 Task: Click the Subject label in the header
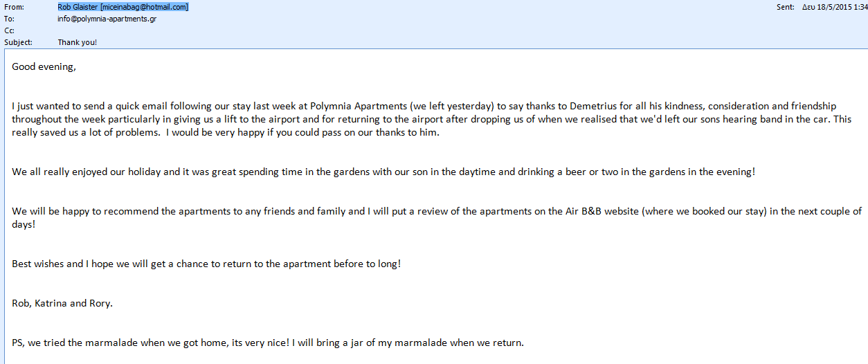18,42
